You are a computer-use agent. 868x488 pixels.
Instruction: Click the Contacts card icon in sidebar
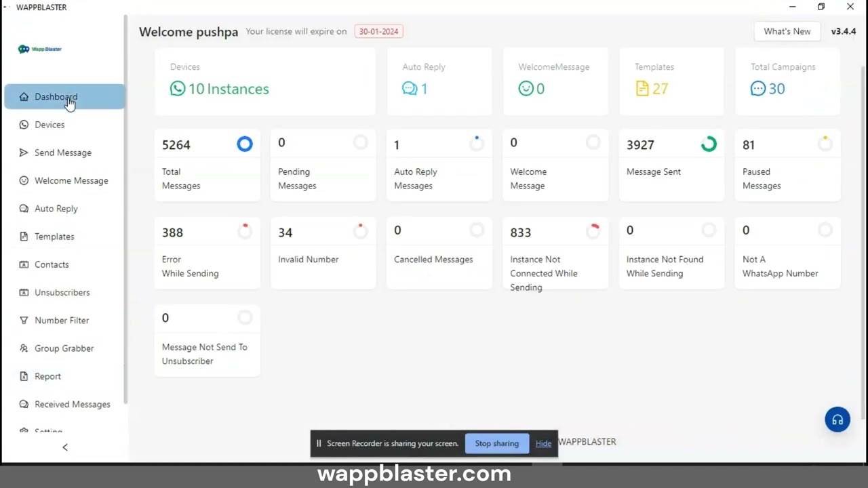(x=24, y=264)
